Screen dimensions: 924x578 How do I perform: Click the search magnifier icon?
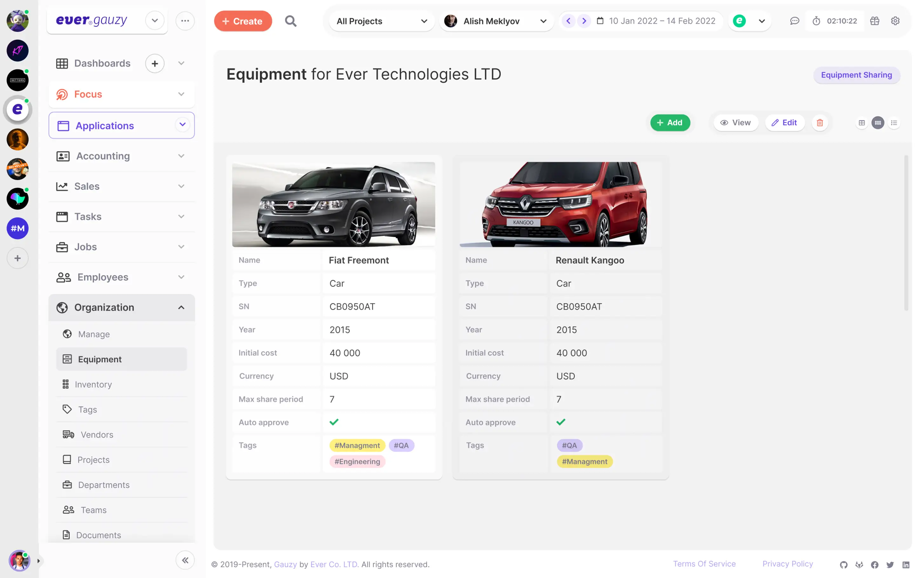click(x=290, y=21)
